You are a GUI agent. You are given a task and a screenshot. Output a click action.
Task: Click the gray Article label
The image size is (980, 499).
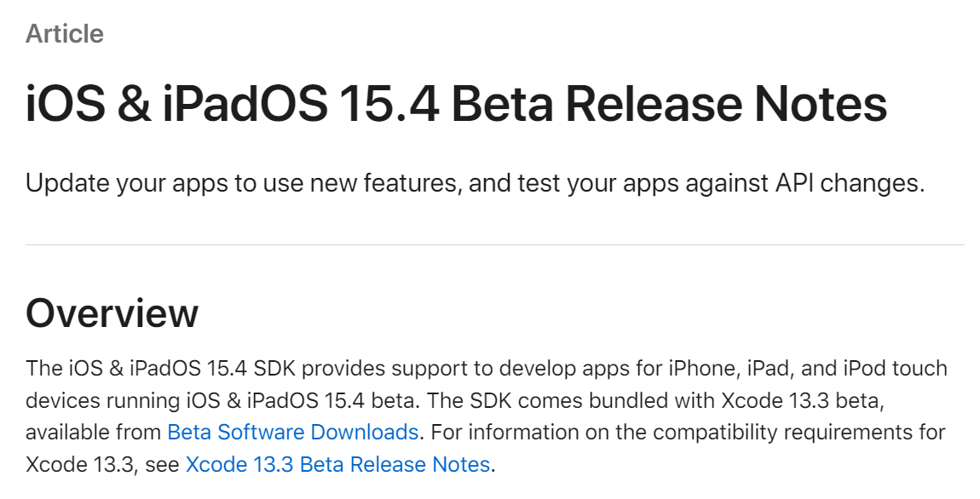(x=65, y=34)
